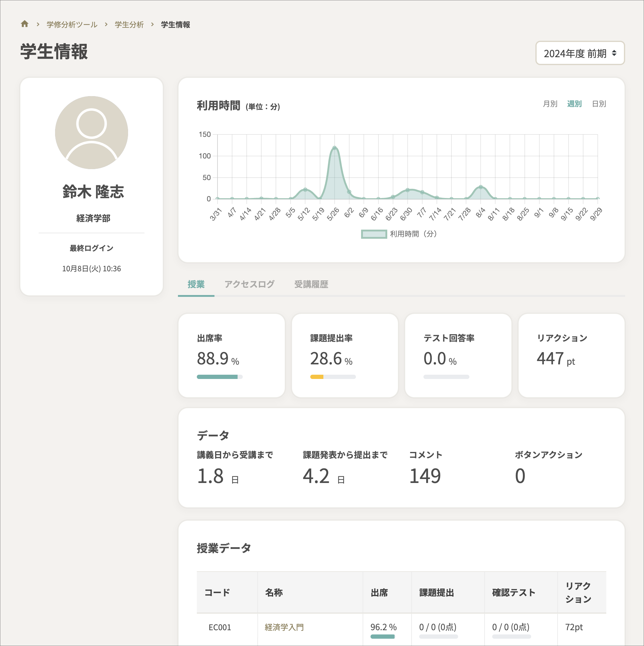This screenshot has width=644, height=646.
Task: Select the EC001 course code cell
Action: (219, 628)
